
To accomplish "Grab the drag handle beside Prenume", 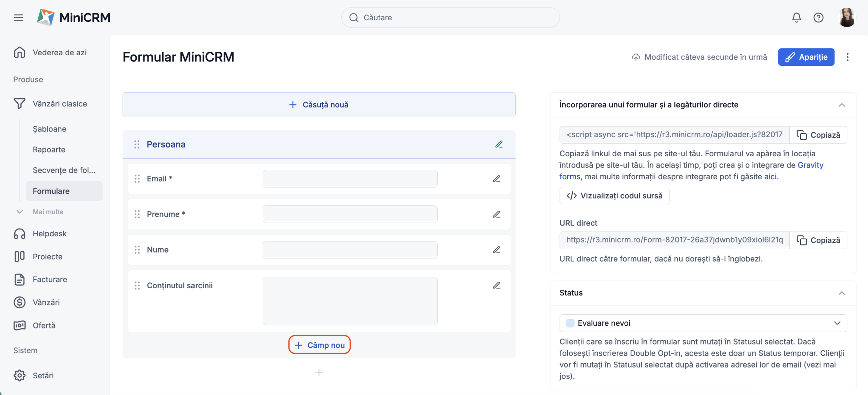I will tap(137, 214).
